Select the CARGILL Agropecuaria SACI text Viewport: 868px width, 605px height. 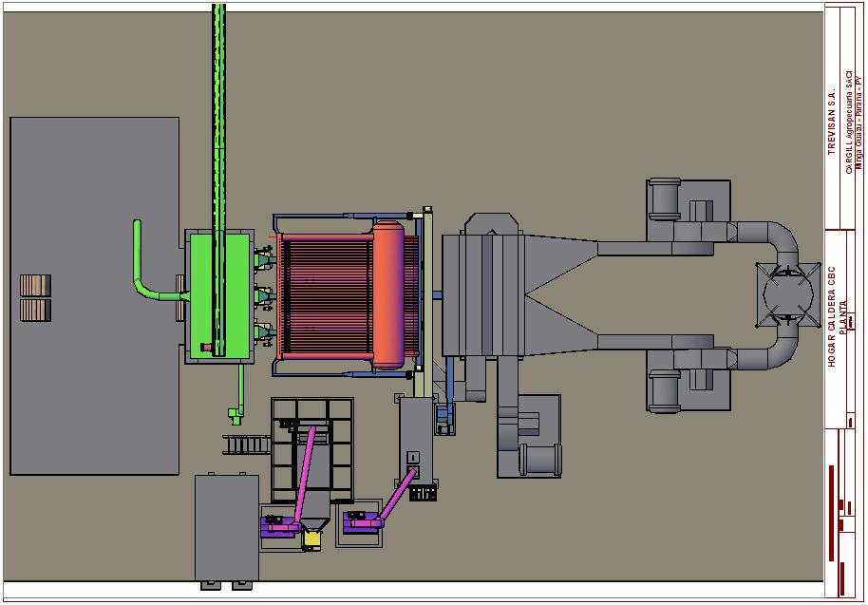tap(849, 123)
